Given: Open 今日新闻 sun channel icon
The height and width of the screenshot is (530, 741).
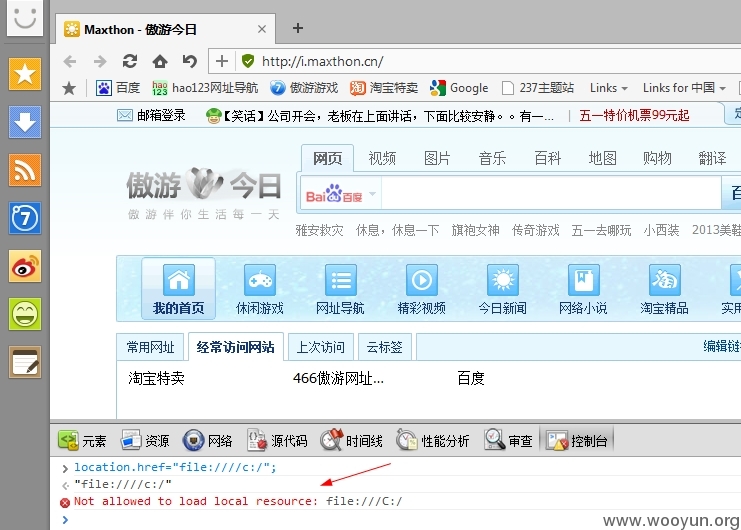Looking at the screenshot, I should (502, 289).
